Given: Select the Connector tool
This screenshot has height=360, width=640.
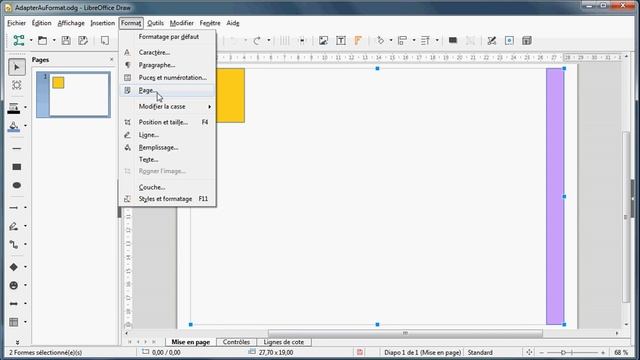Looking at the screenshot, I should click(13, 244).
